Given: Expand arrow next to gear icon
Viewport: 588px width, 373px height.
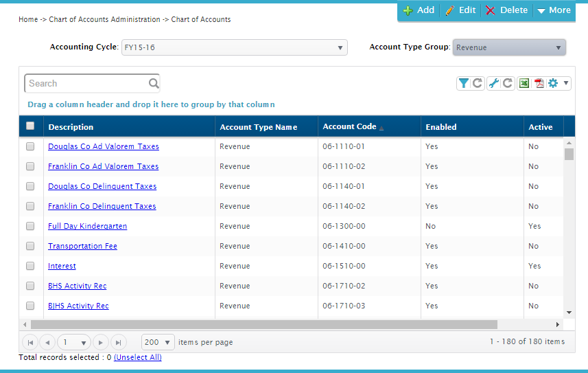Looking at the screenshot, I should coord(566,83).
